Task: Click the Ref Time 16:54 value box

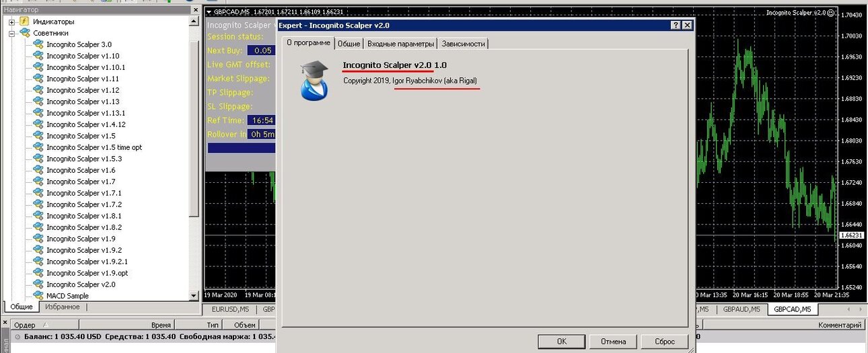Action: click(x=262, y=120)
